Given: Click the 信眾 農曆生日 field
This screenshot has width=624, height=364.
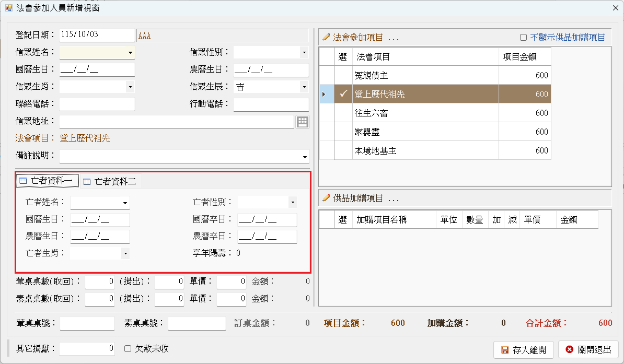Looking at the screenshot, I should 271,69.
